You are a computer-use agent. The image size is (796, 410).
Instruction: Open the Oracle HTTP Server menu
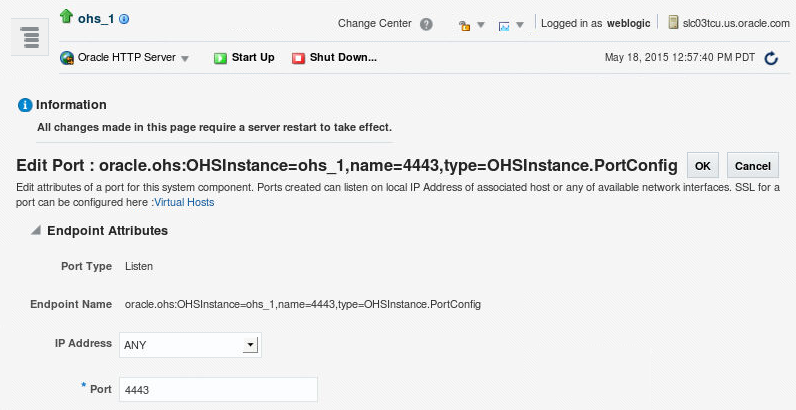(134, 58)
